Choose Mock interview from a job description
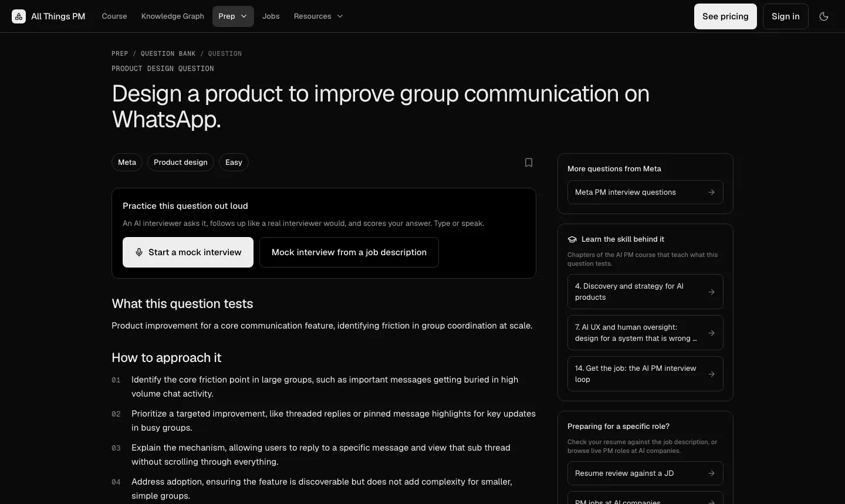This screenshot has height=504, width=845. tap(349, 252)
